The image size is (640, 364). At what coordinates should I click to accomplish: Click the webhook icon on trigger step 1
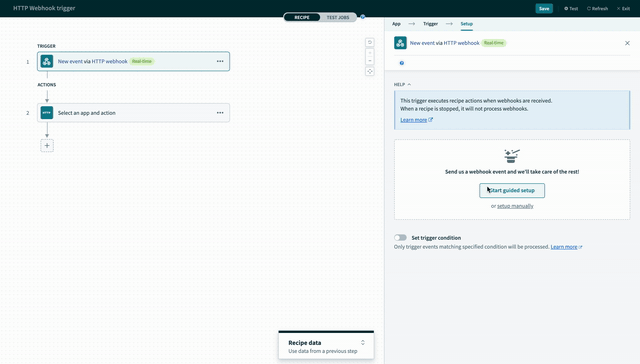coord(47,61)
